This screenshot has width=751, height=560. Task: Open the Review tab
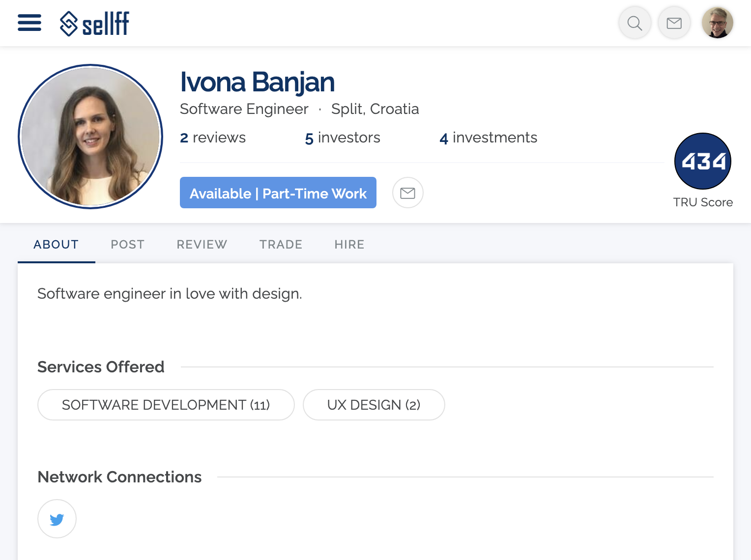[202, 245]
